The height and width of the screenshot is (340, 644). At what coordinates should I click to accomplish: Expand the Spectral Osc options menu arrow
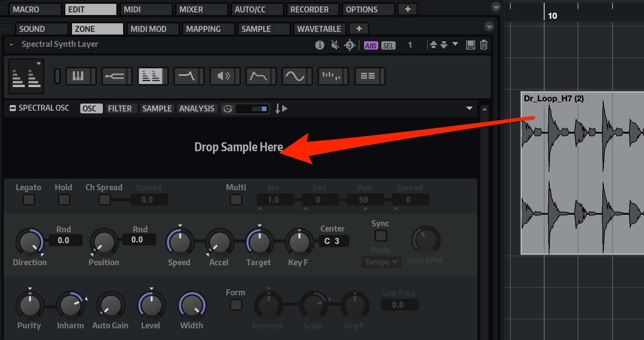tap(469, 108)
